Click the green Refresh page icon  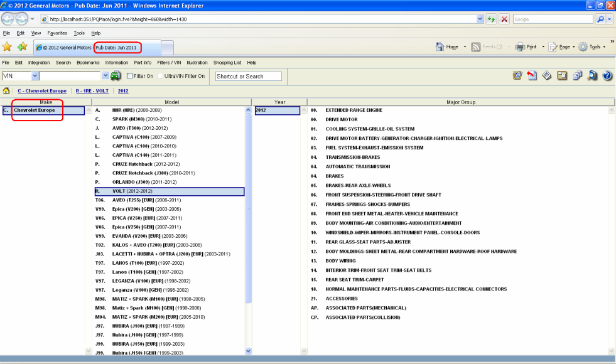click(491, 19)
